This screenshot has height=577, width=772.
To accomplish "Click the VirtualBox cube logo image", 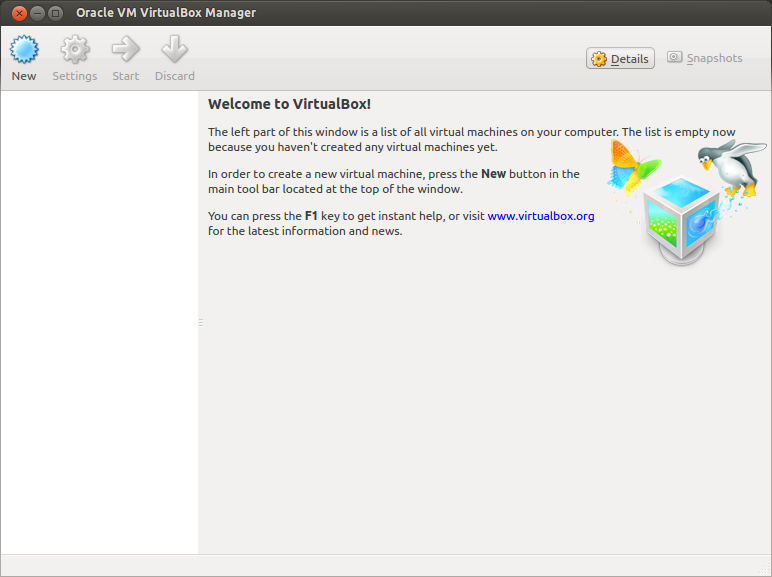I will 673,217.
